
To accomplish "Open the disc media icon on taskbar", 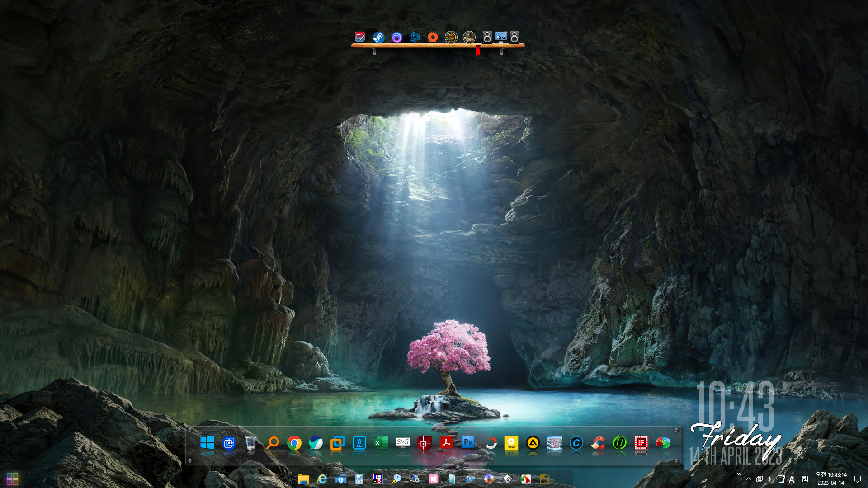I will [x=489, y=479].
